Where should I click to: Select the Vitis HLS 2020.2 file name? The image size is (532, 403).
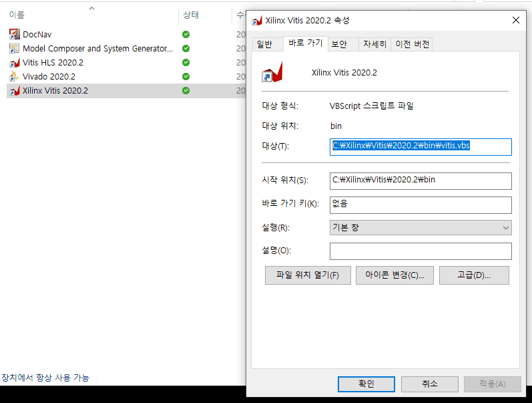click(53, 63)
